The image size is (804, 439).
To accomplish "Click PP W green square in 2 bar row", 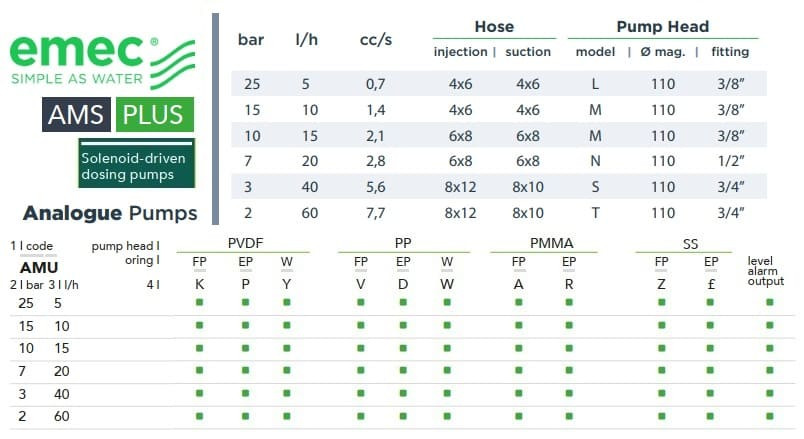I will click(447, 415).
